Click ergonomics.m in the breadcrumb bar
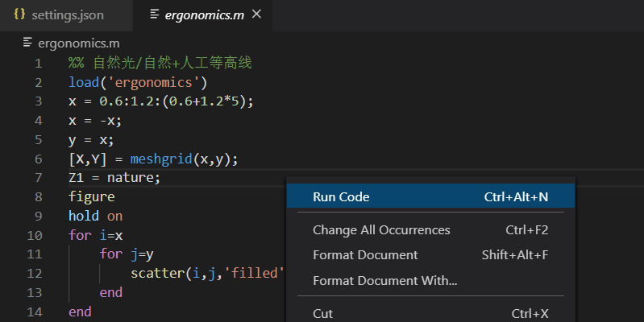This screenshot has width=644, height=322. pyautogui.click(x=79, y=43)
